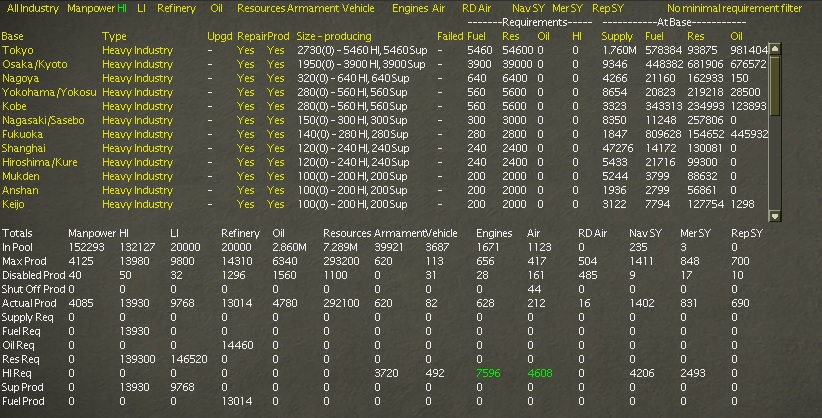This screenshot has height=418, width=822.
Task: Open the Yokohama/Yokosu base
Action: point(49,92)
